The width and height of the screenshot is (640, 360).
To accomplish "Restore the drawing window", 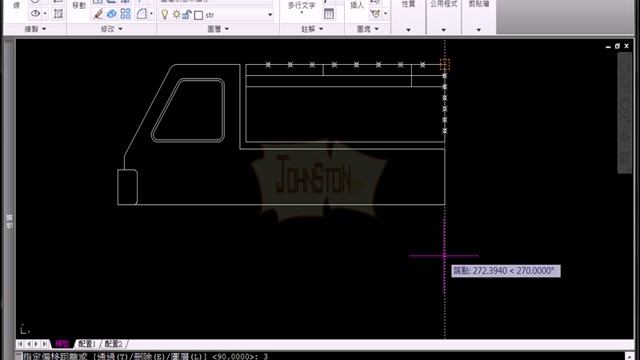I will (x=617, y=46).
